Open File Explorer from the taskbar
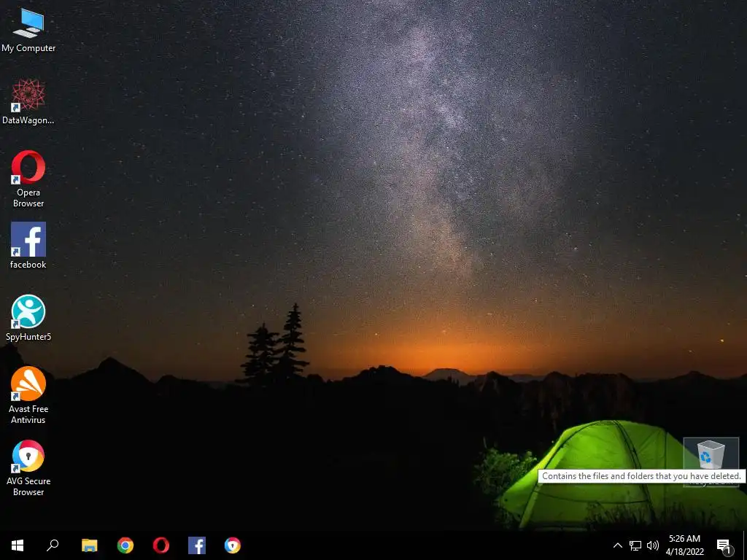 click(89, 545)
